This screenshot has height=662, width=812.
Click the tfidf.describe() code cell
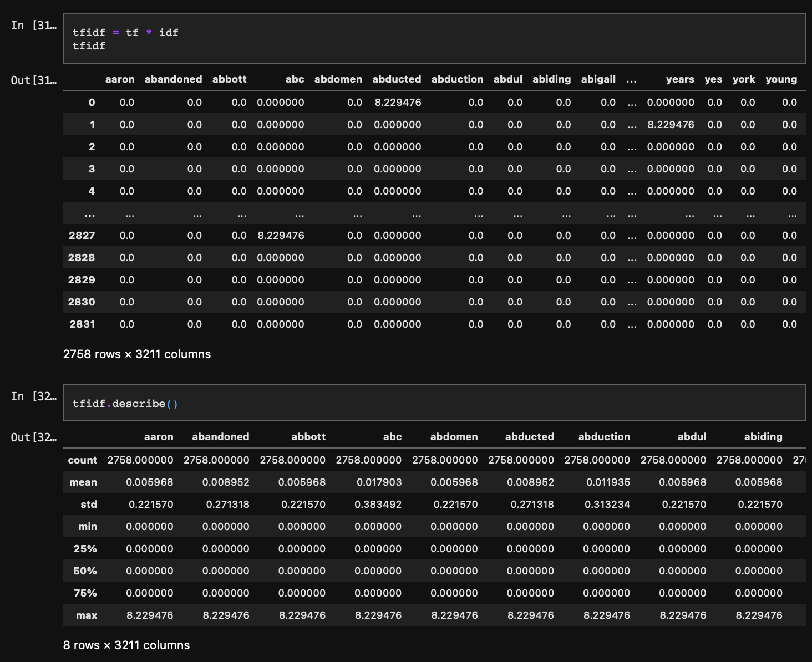point(434,403)
